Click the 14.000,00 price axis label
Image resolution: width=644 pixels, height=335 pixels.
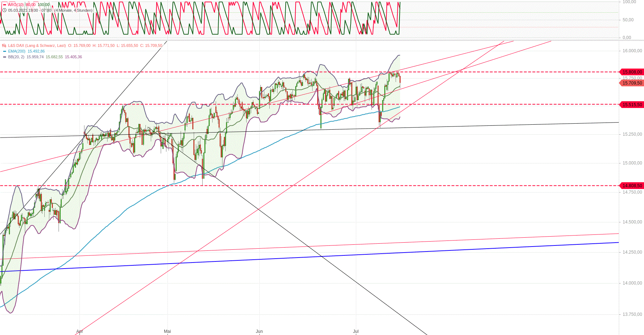(632, 283)
